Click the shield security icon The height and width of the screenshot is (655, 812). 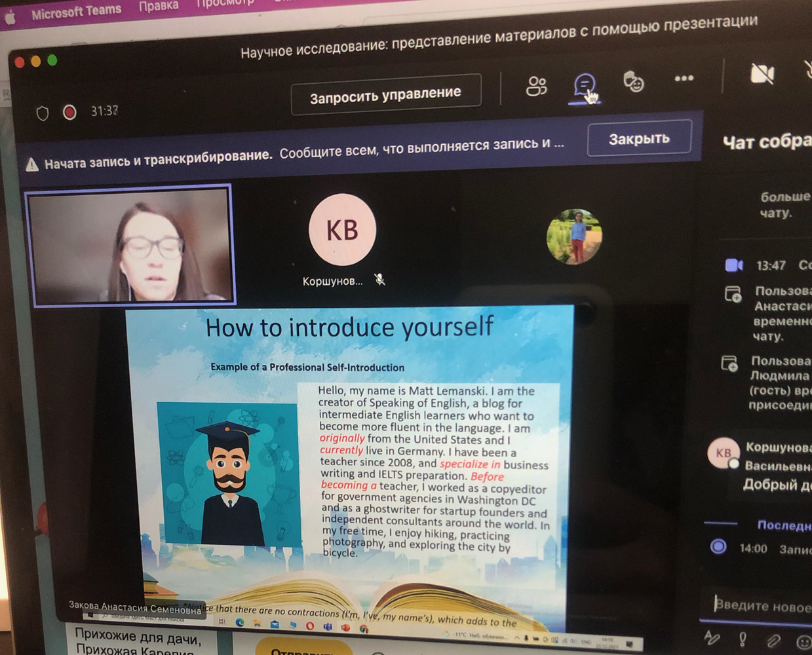[x=43, y=113]
